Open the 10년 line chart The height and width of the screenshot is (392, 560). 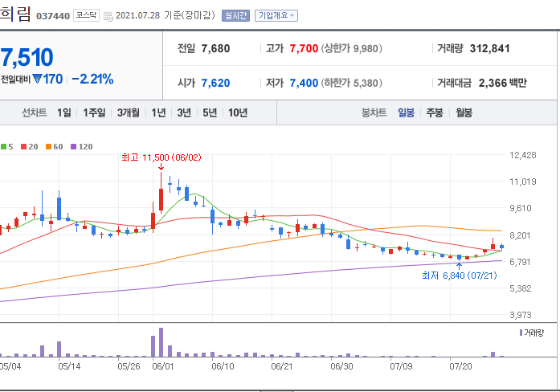coord(238,112)
